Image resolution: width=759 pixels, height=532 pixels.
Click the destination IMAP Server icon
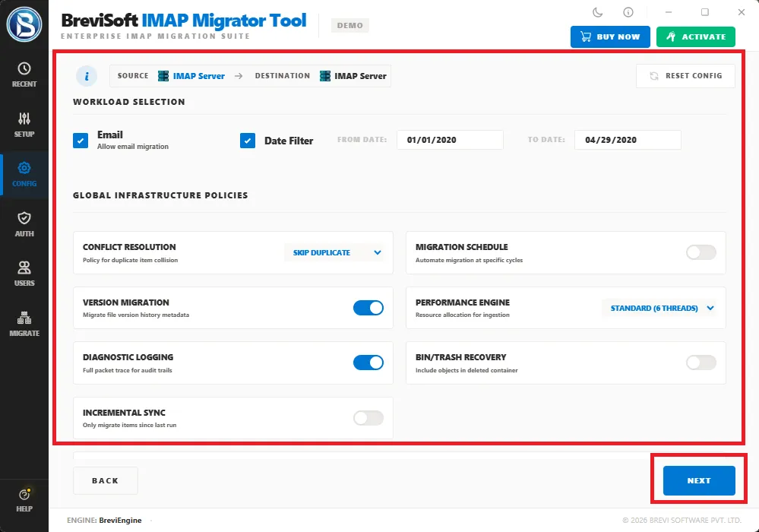pos(325,76)
